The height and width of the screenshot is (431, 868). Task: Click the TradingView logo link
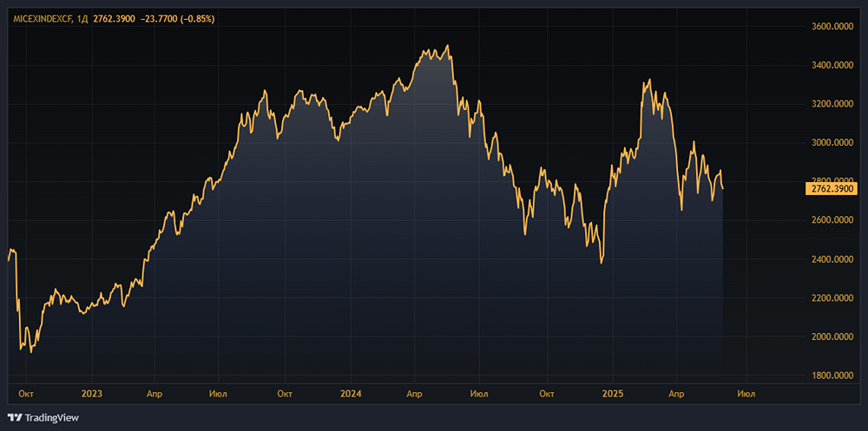[43, 418]
